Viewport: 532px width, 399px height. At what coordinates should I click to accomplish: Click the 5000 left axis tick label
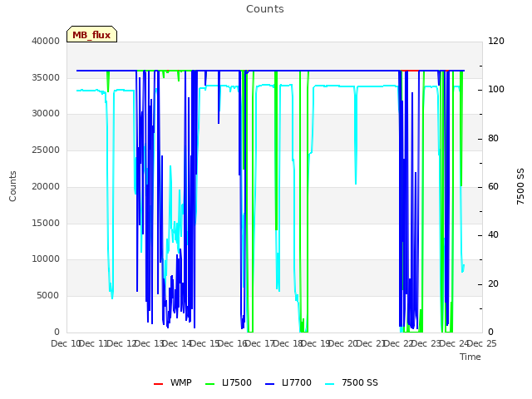48,295
